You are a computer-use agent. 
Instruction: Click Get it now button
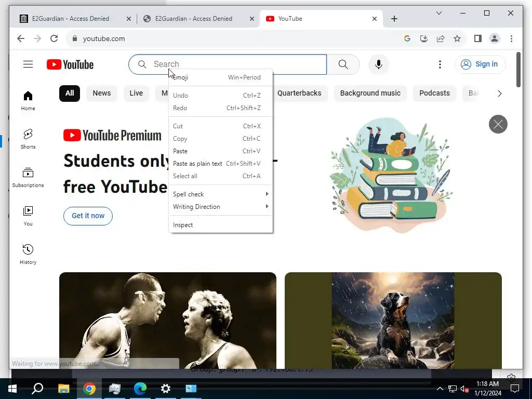(x=88, y=216)
